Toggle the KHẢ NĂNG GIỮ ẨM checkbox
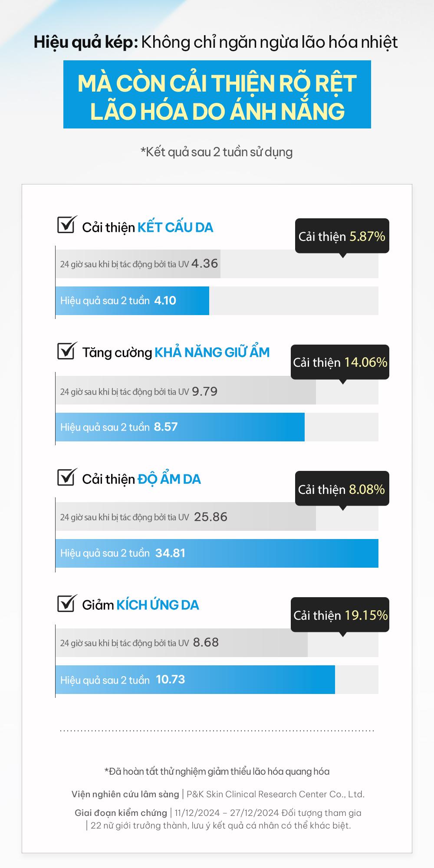Screen dimensions: 434x868 (x=66, y=352)
